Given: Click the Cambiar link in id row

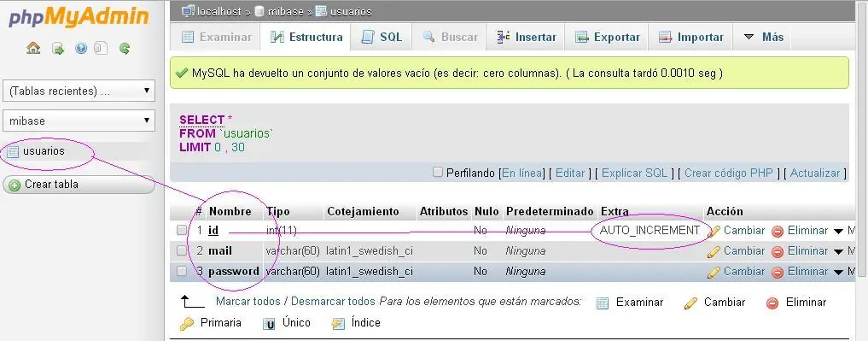Looking at the screenshot, I should [x=744, y=231].
